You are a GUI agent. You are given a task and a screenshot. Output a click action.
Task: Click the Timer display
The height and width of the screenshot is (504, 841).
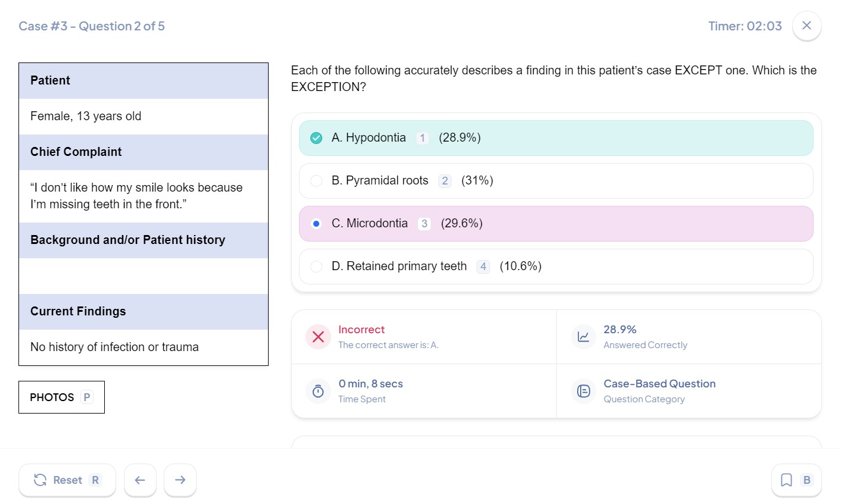click(745, 26)
